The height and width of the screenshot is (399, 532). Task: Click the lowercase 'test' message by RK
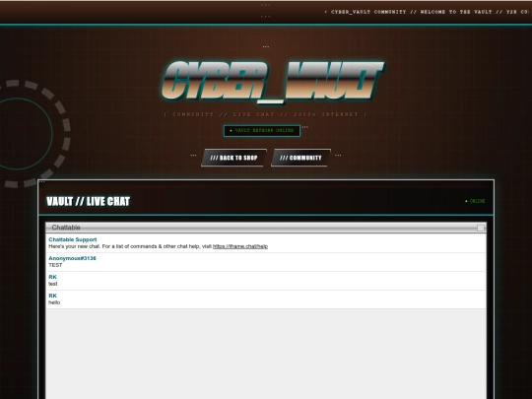[x=53, y=284]
